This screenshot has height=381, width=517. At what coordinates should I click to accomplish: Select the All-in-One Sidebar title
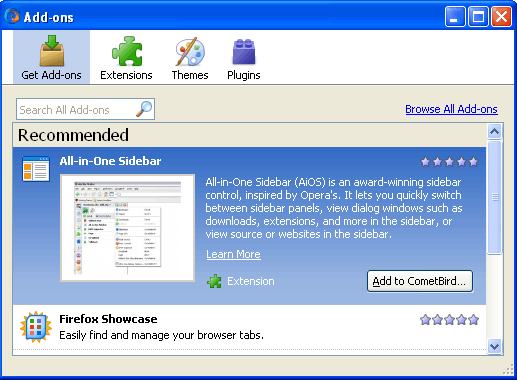pyautogui.click(x=110, y=161)
